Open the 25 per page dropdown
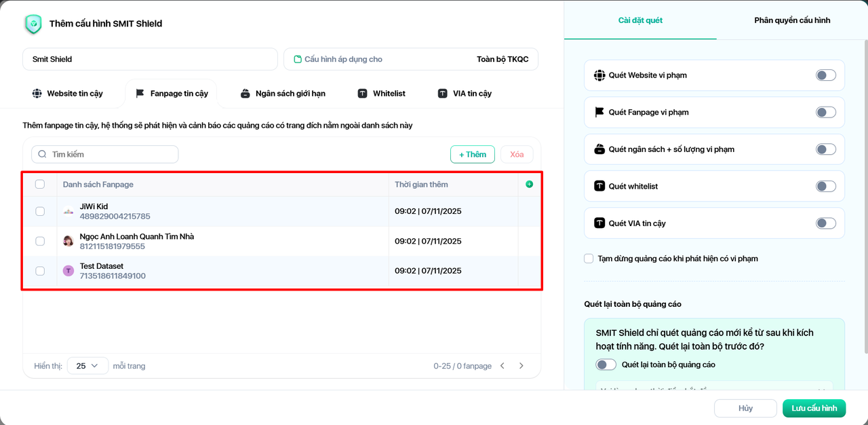The width and height of the screenshot is (868, 425). 87,366
